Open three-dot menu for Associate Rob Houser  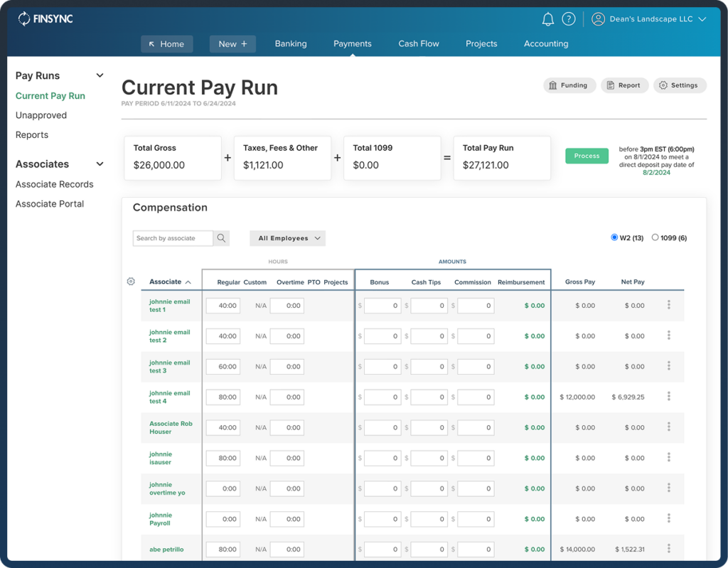668,427
